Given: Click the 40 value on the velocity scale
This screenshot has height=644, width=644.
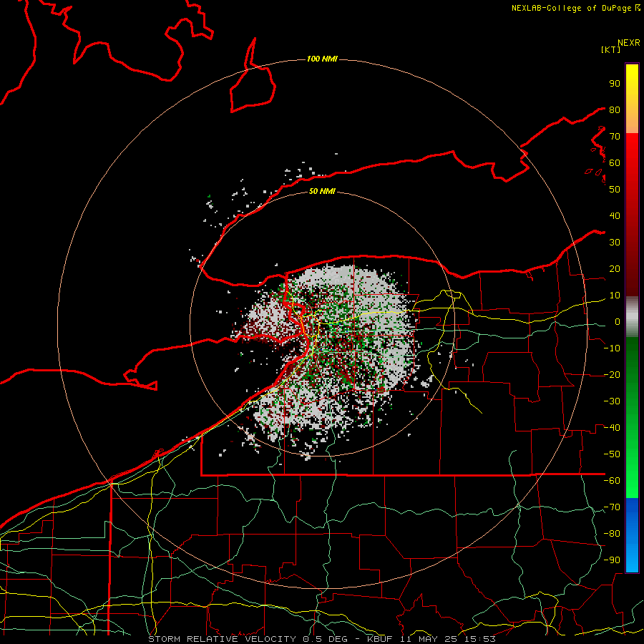Looking at the screenshot, I should [x=615, y=215].
